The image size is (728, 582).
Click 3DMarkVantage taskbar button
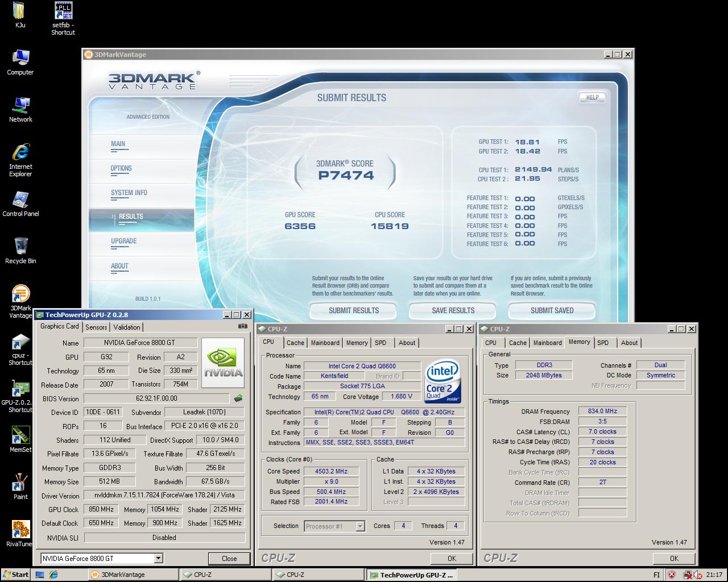tap(133, 575)
